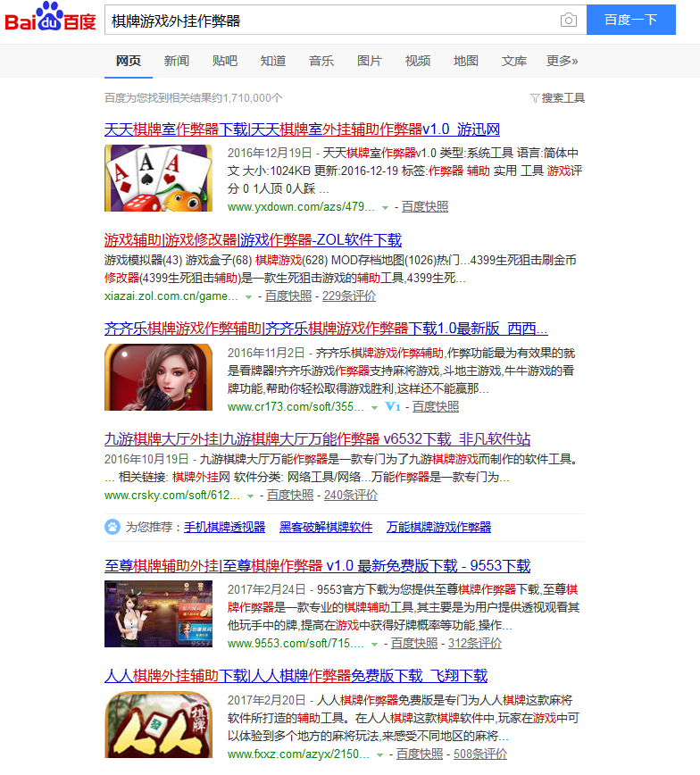This screenshot has height=775, width=700.
Task: Open recommended 黑客破解棋牌软件 search
Action: click(x=326, y=528)
